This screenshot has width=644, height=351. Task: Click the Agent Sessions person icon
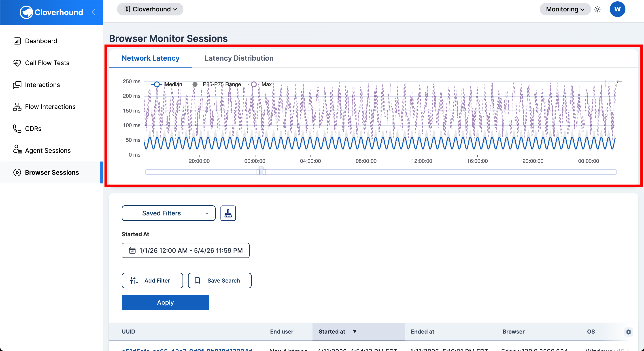[17, 150]
